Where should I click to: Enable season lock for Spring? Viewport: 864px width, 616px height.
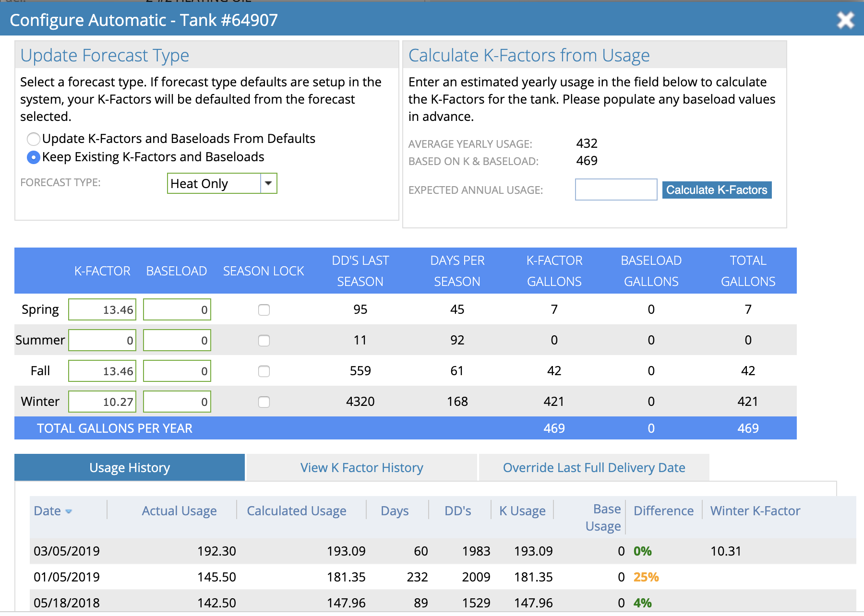coord(264,310)
